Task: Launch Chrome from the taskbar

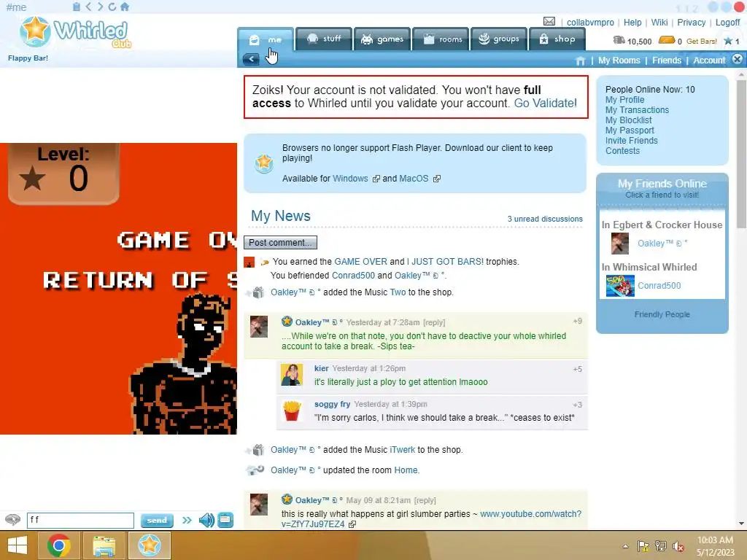Action: (58, 545)
